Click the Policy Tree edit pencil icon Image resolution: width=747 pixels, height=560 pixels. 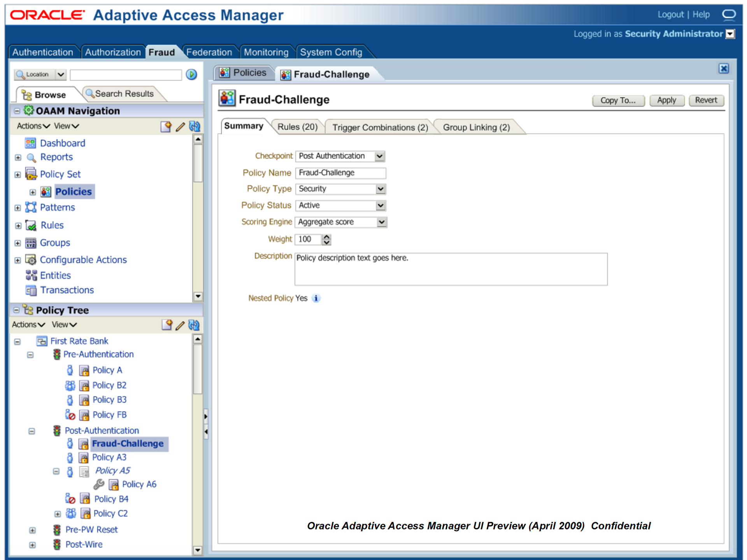180,325
